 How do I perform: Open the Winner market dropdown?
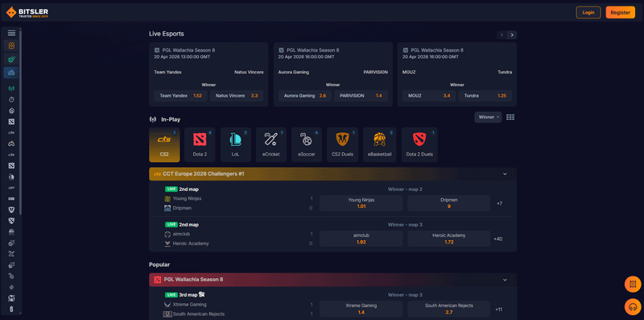tap(488, 117)
